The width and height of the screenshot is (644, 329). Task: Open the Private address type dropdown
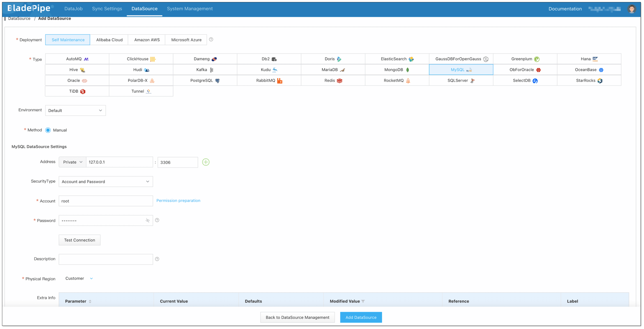click(x=73, y=162)
